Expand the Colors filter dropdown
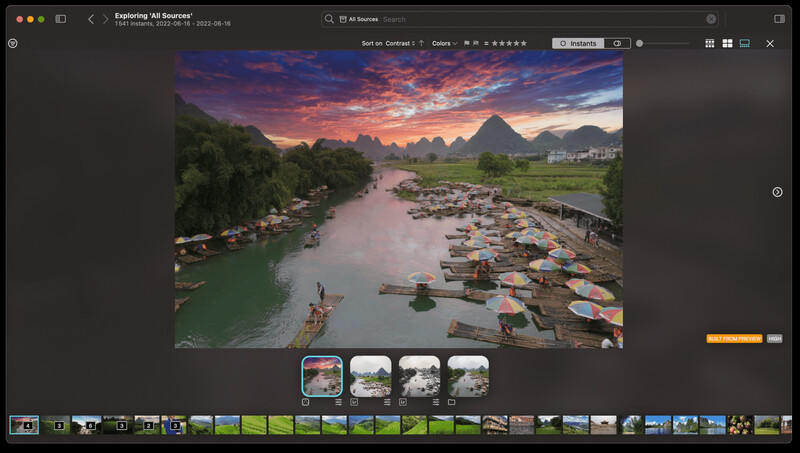The width and height of the screenshot is (800, 453). (444, 43)
